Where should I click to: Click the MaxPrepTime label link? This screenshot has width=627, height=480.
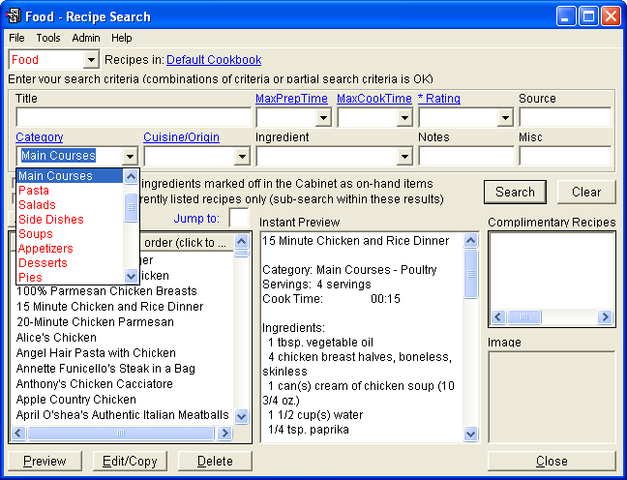tap(291, 99)
